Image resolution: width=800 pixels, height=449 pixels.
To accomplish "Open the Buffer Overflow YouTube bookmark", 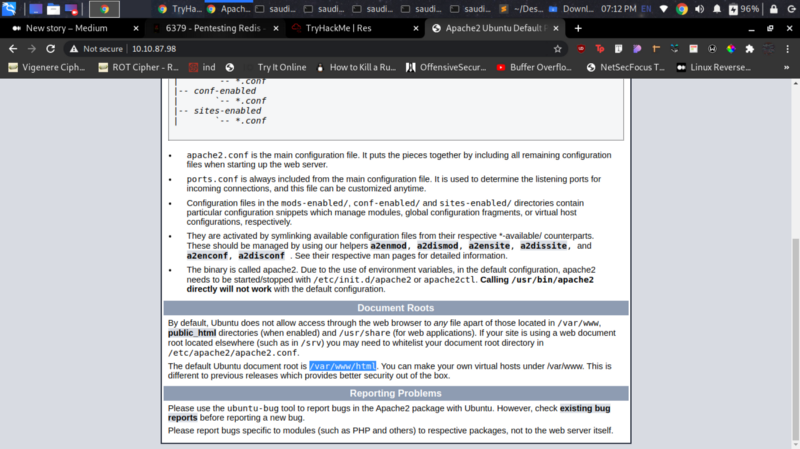I will (534, 67).
